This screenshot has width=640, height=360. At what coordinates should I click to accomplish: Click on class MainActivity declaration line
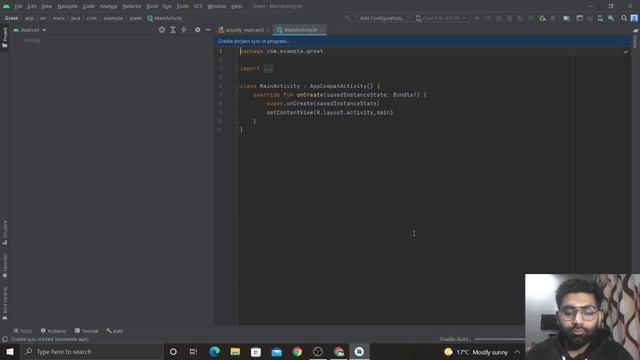[x=310, y=86]
